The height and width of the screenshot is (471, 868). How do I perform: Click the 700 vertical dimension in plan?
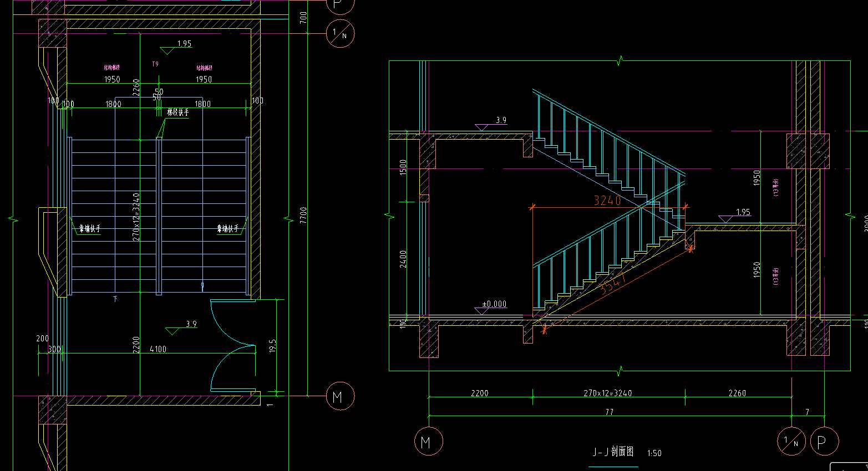(303, 18)
